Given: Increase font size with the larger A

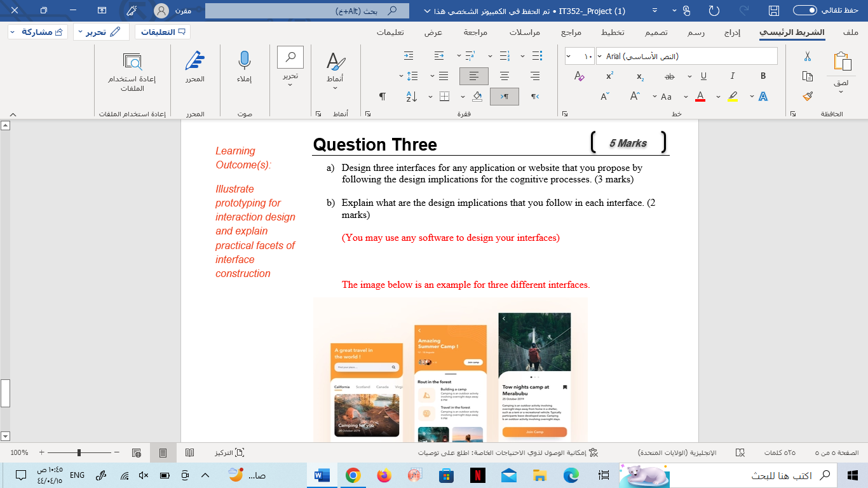Looking at the screenshot, I should 635,97.
